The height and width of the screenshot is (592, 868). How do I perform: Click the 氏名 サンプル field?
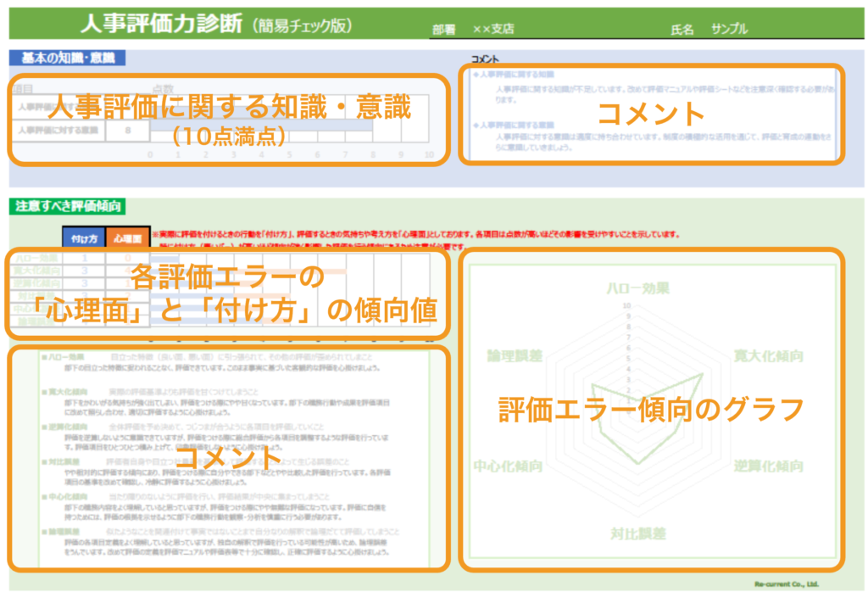point(709,29)
